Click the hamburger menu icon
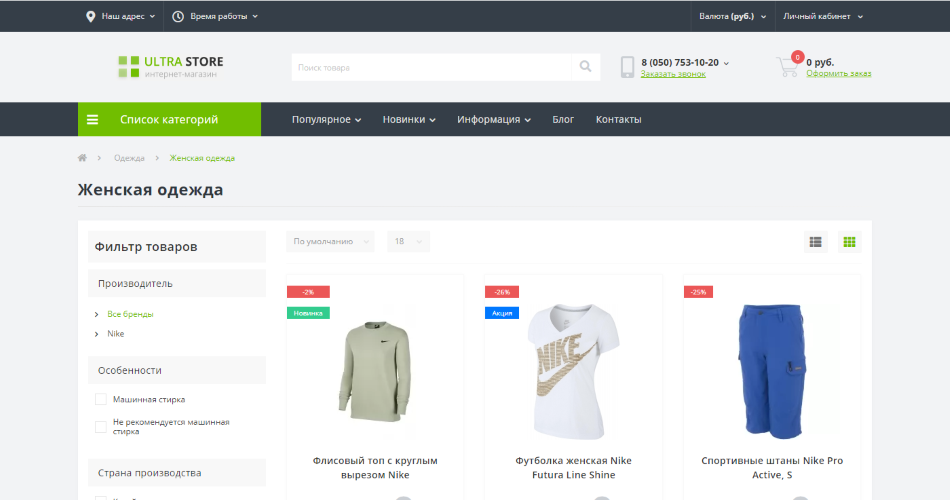Screen dimensions: 950x500 pos(92,119)
